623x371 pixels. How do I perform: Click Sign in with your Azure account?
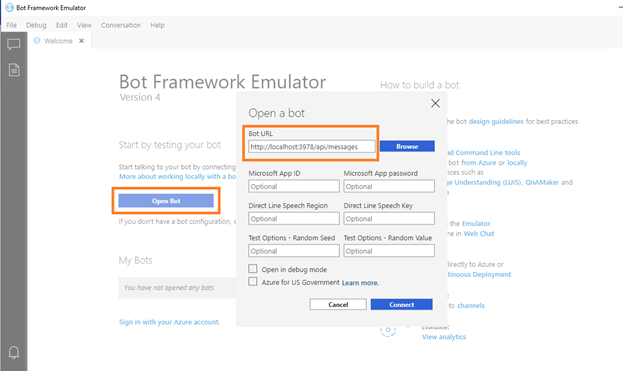pyautogui.click(x=170, y=322)
